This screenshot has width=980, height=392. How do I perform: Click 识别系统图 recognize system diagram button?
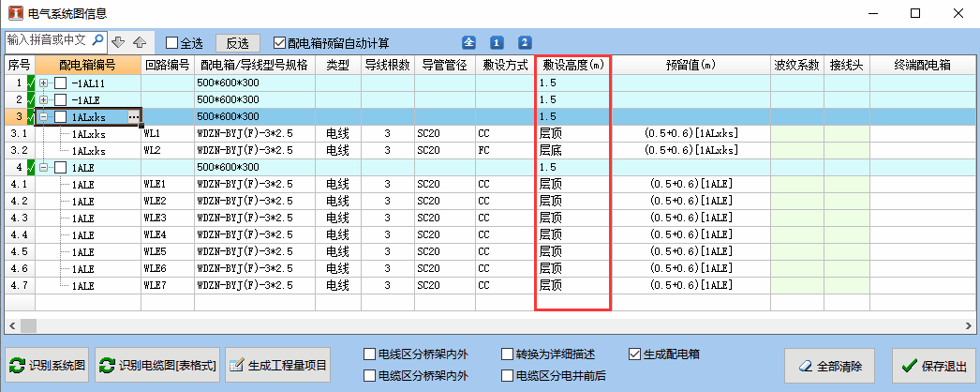pyautogui.click(x=48, y=365)
